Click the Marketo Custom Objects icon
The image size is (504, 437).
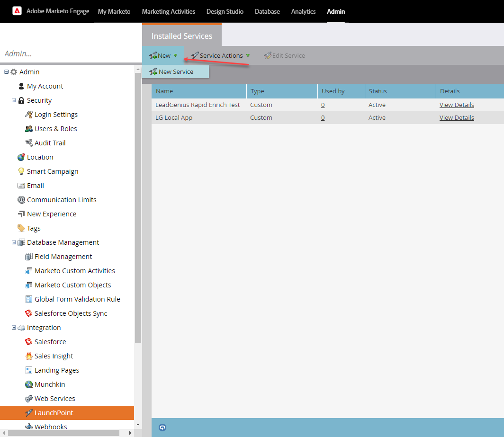pos(29,285)
